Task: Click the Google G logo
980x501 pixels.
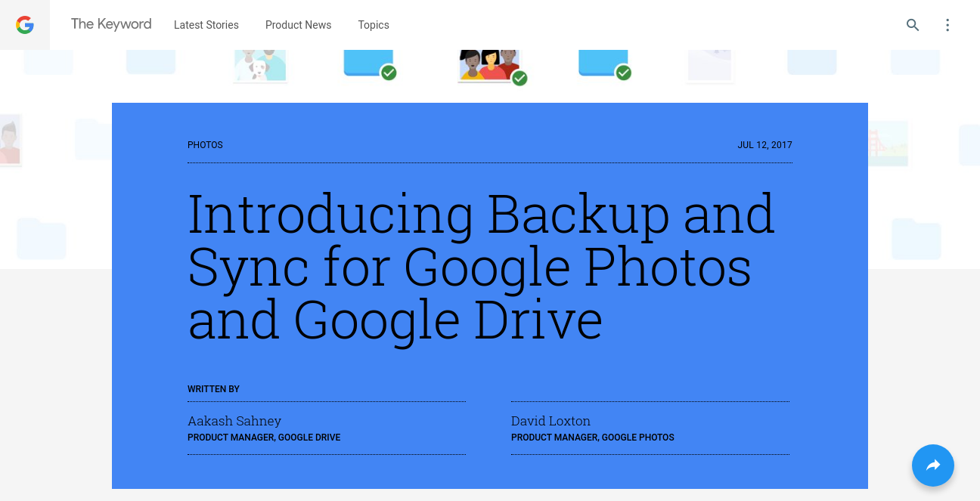Action: [x=25, y=25]
